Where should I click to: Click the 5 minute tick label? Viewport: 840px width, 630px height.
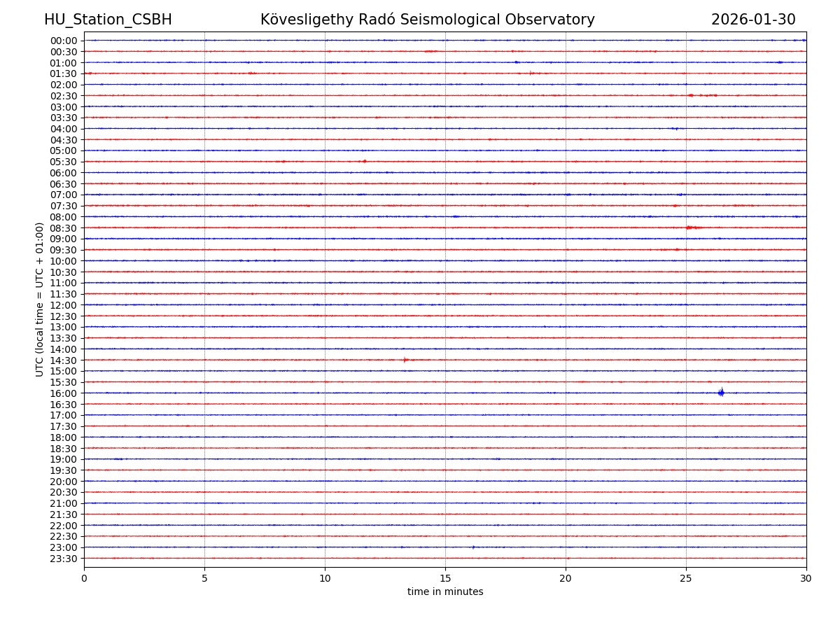pos(204,578)
